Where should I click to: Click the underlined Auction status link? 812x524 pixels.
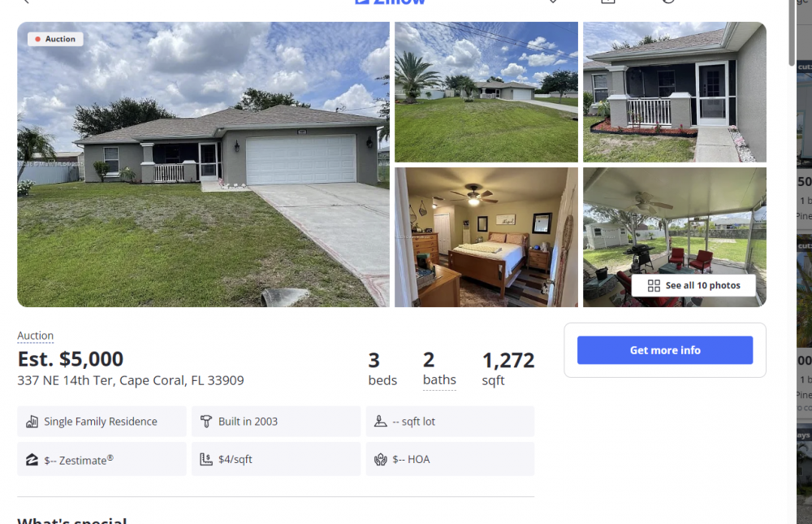pyautogui.click(x=35, y=336)
